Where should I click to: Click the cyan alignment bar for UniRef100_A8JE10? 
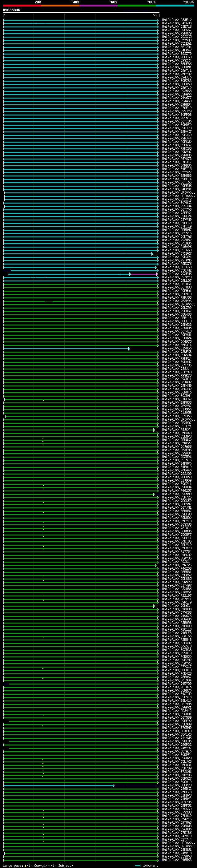(81, 20)
